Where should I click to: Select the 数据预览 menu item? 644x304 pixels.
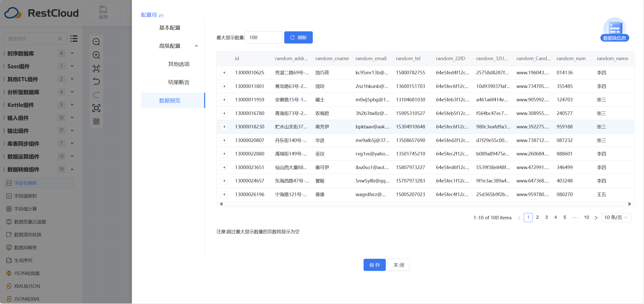(x=173, y=100)
